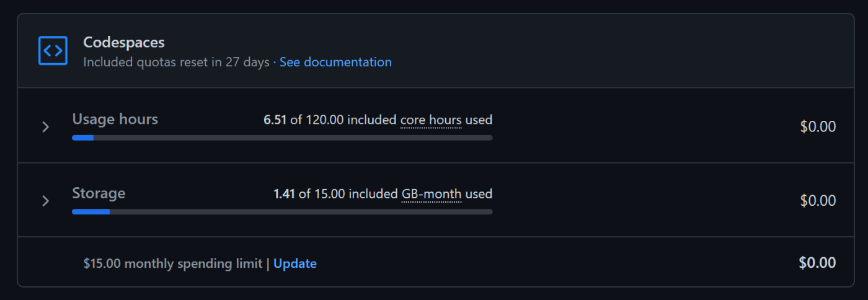Click the Usage hours $0.00 amount
The height and width of the screenshot is (300, 868).
pos(818,126)
